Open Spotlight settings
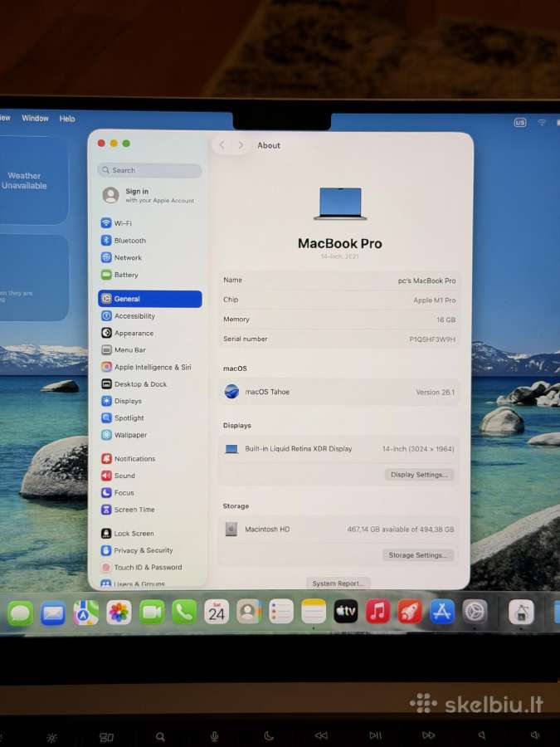The height and width of the screenshot is (747, 560). pos(123,417)
